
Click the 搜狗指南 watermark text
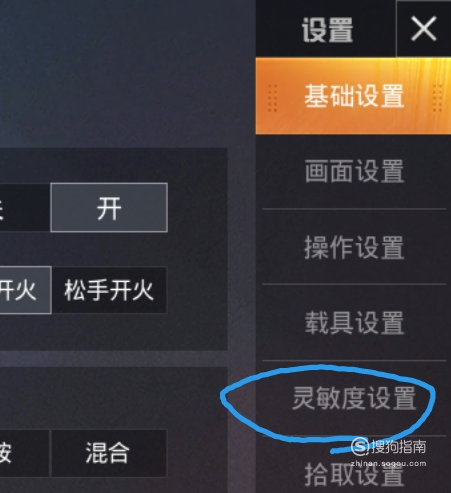coord(398,446)
